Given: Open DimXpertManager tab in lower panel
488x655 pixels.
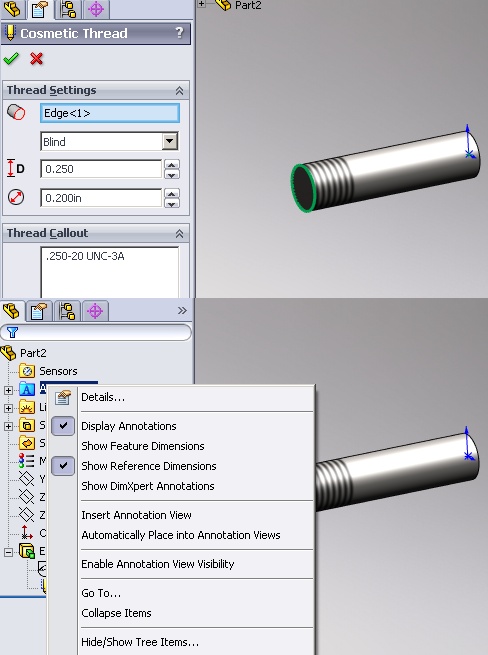Looking at the screenshot, I should [95, 311].
